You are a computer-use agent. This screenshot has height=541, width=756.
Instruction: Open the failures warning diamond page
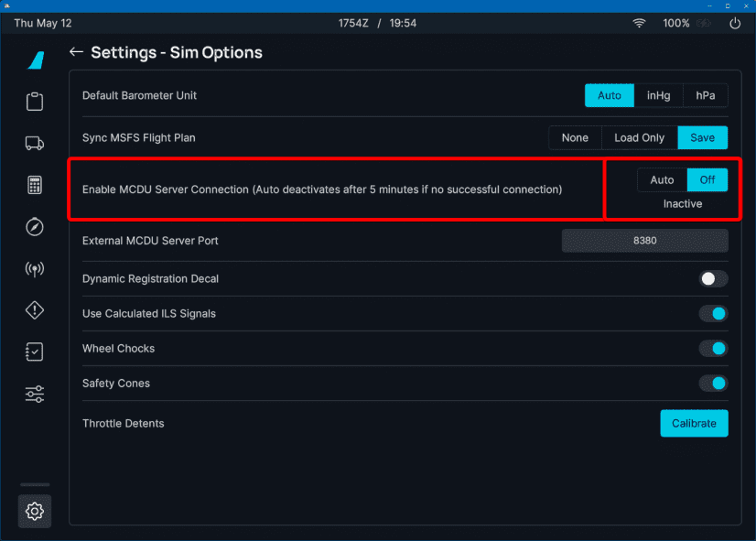point(34,309)
